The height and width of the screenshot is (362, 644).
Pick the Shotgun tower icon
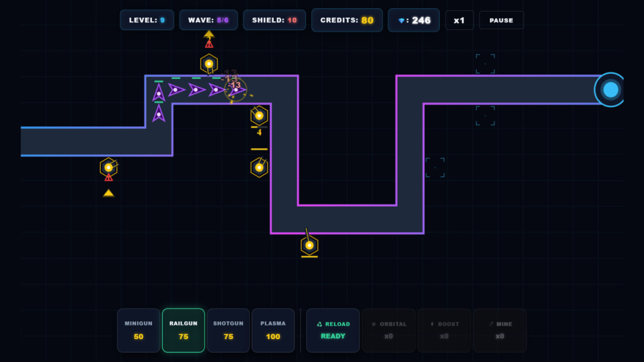coord(228,330)
